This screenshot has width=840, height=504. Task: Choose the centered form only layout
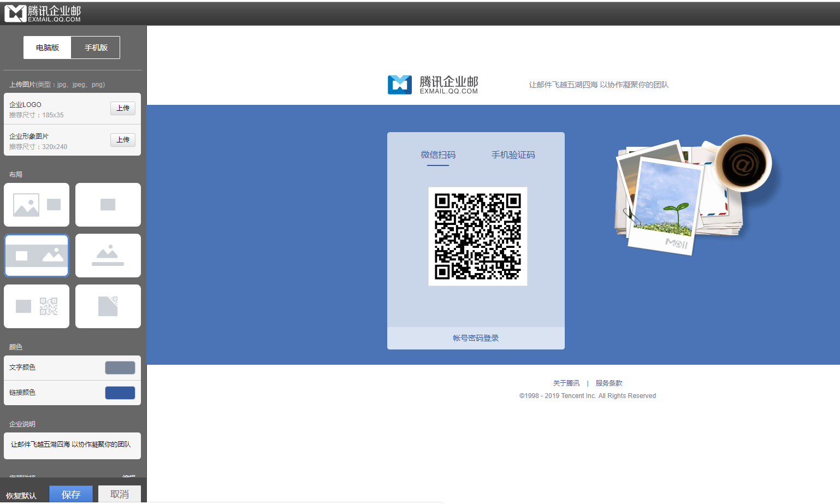pos(108,205)
